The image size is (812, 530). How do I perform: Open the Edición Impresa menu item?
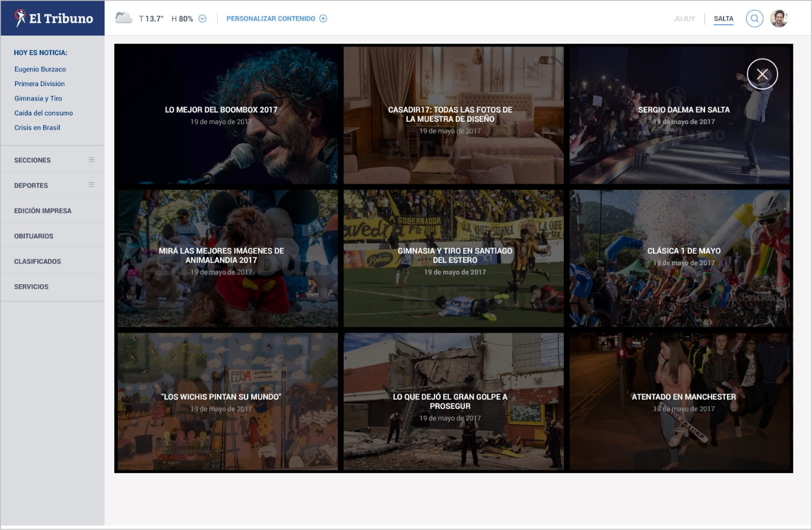[x=43, y=211]
